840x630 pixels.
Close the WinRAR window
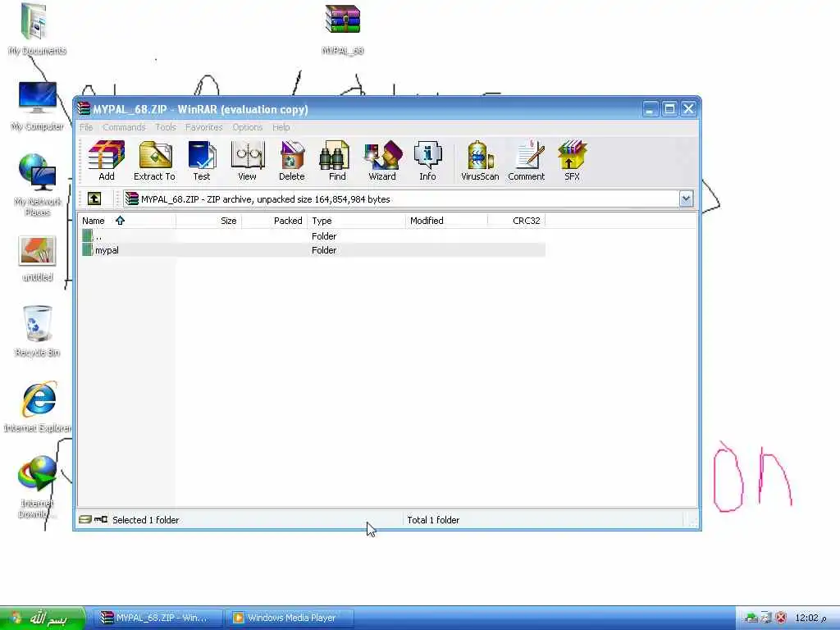click(x=688, y=109)
